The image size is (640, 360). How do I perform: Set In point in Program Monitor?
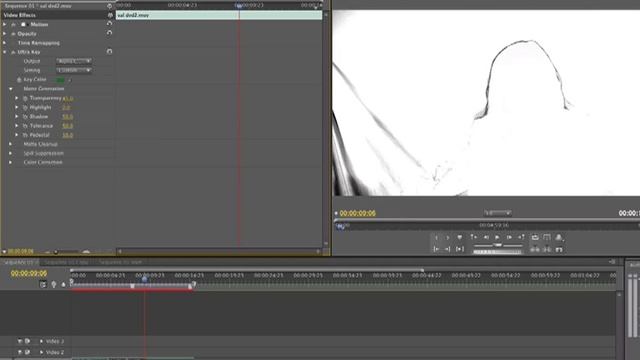tap(436, 237)
